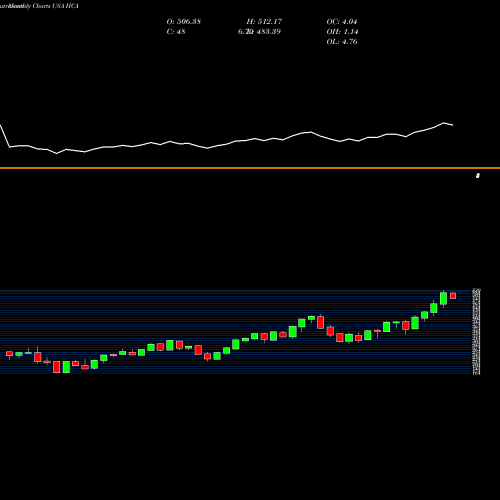Click the last red candlestick at chart end
This screenshot has width=500, height=500.
453,296
